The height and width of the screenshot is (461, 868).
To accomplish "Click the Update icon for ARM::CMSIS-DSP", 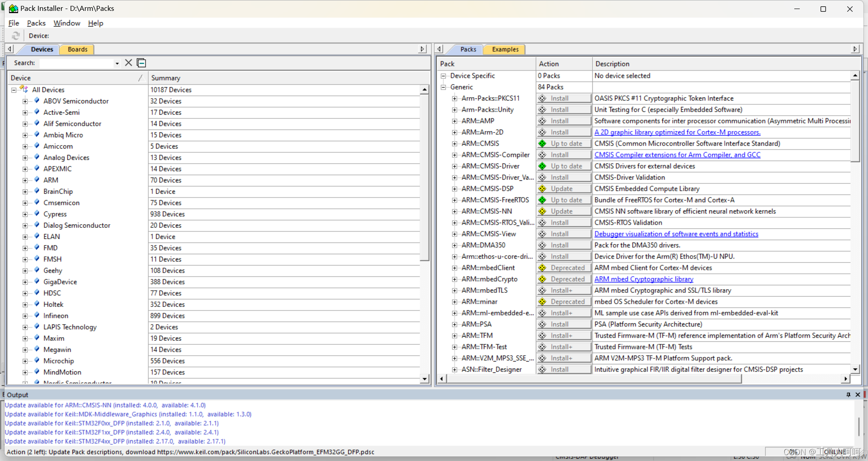I will pyautogui.click(x=542, y=189).
